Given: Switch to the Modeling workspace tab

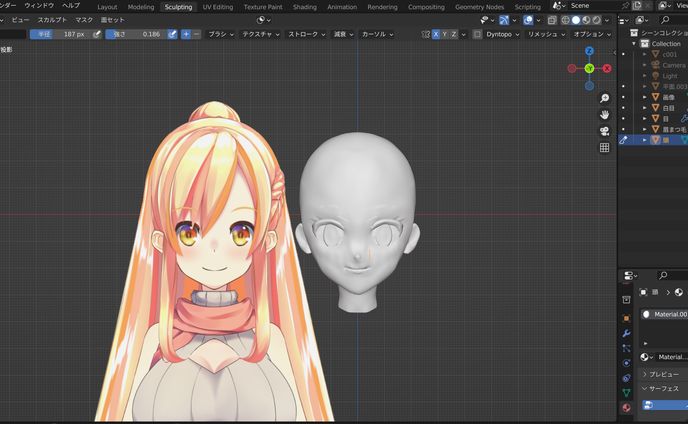Looking at the screenshot, I should pyautogui.click(x=141, y=7).
